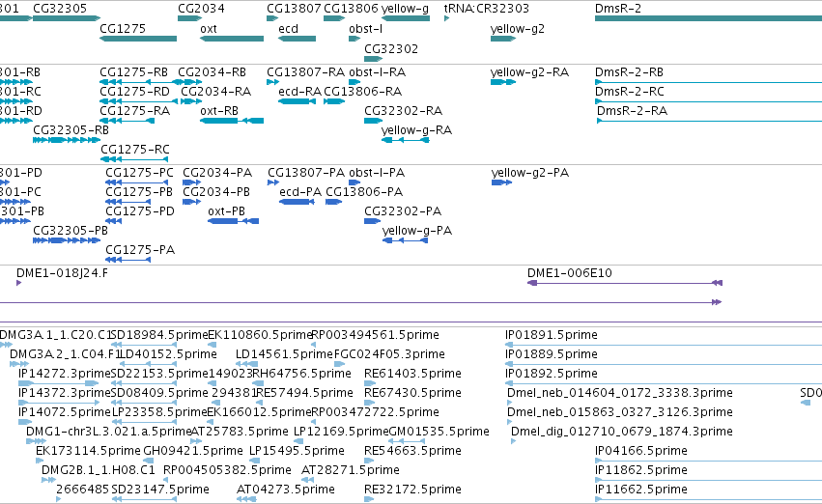This screenshot has height=504, width=822.
Task: Click the yellow-g2-PA protein label
Action: pyautogui.click(x=530, y=173)
